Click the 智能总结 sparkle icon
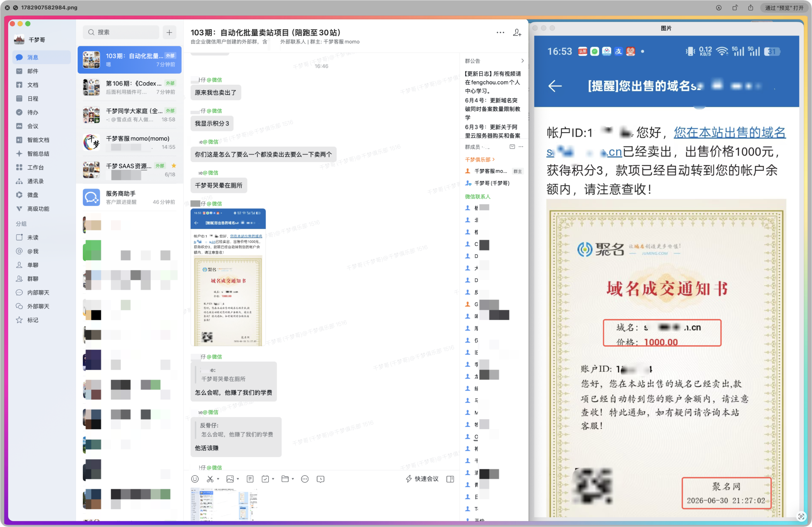This screenshot has width=812, height=527. click(x=19, y=154)
